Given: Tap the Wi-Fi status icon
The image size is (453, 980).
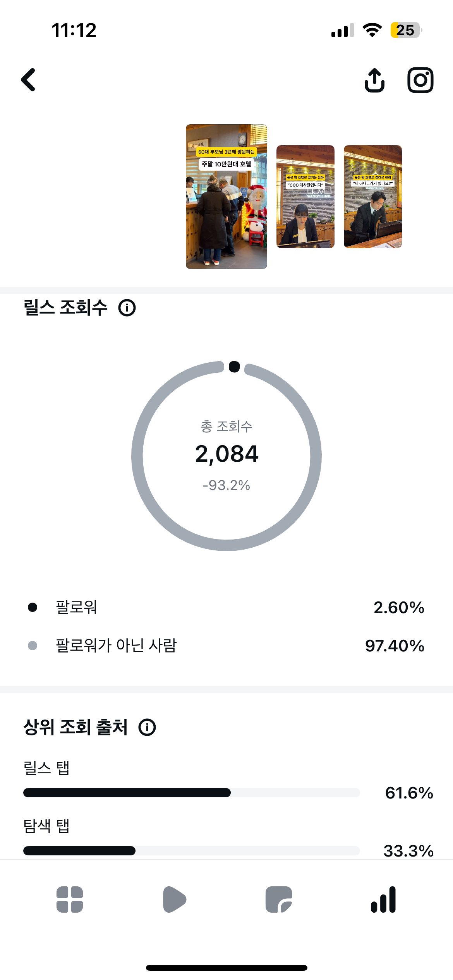Looking at the screenshot, I should coord(372,30).
